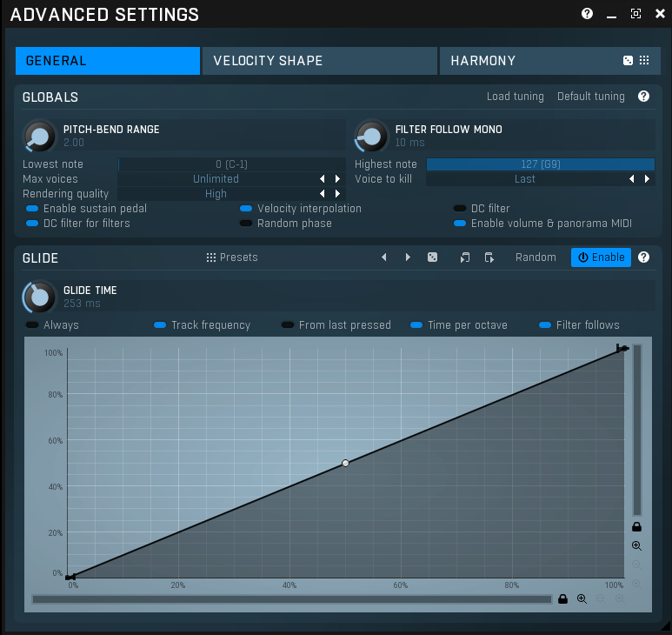Switch to the Velocity Shape tab
Viewport: 672px width, 635px height.
point(319,61)
